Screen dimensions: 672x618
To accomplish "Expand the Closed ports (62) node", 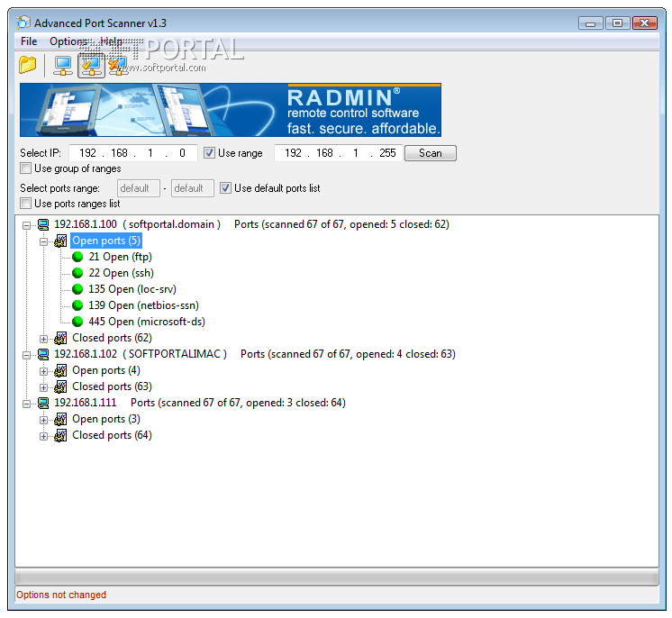I will pyautogui.click(x=44, y=339).
